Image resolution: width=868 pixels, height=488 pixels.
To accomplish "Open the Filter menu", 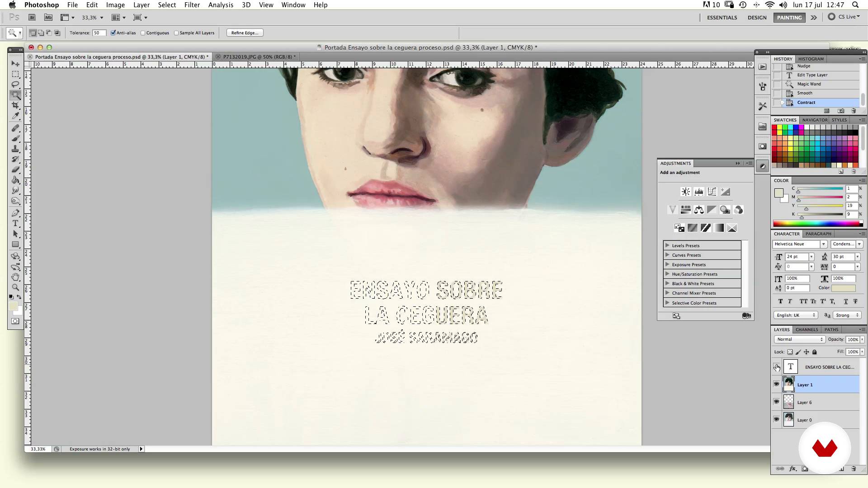I will 192,5.
